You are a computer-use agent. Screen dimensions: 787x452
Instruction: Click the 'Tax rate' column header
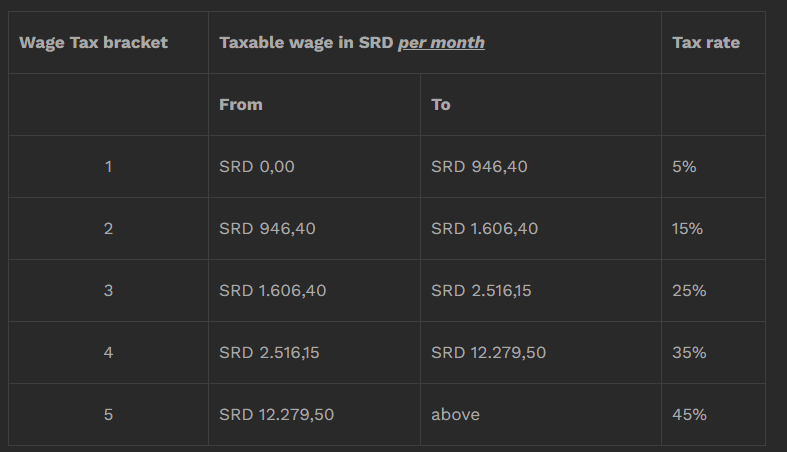tap(713, 43)
